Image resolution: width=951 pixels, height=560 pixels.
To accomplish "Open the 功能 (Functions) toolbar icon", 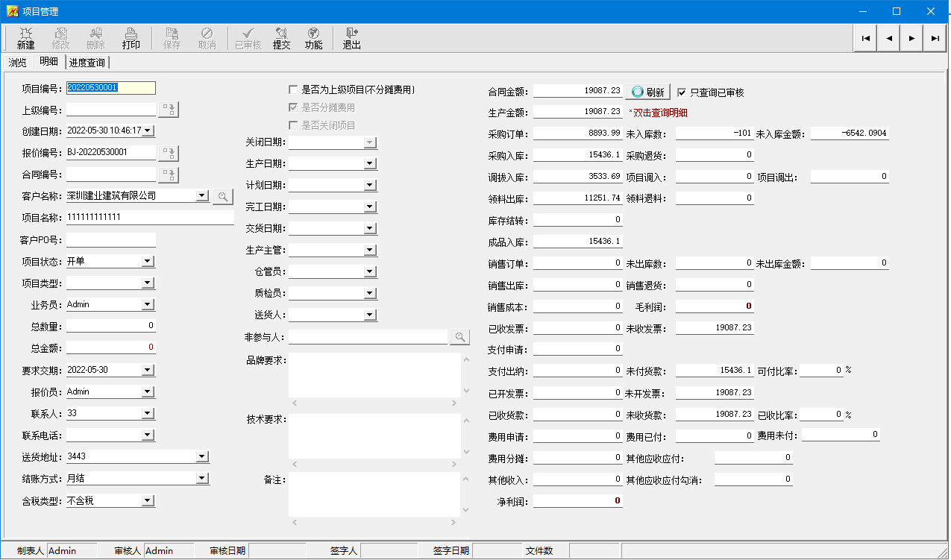I will [314, 38].
